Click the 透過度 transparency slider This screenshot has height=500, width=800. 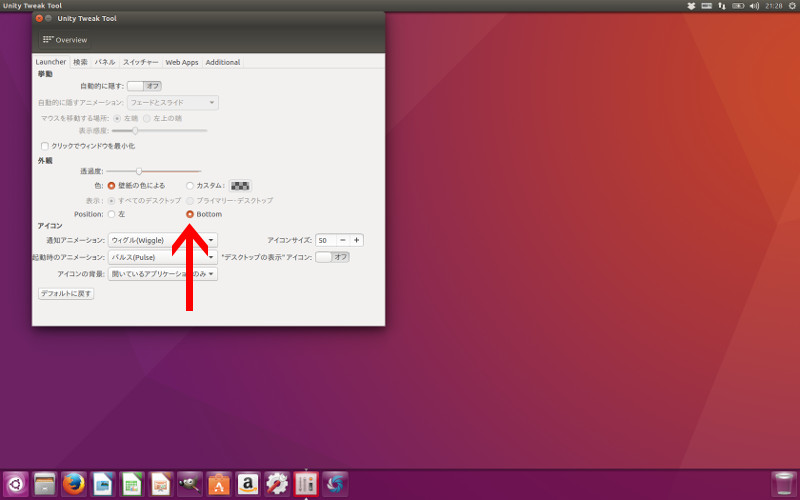click(x=153, y=171)
